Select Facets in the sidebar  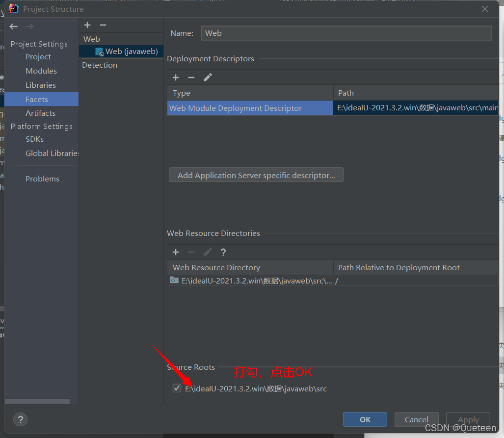pos(41,99)
